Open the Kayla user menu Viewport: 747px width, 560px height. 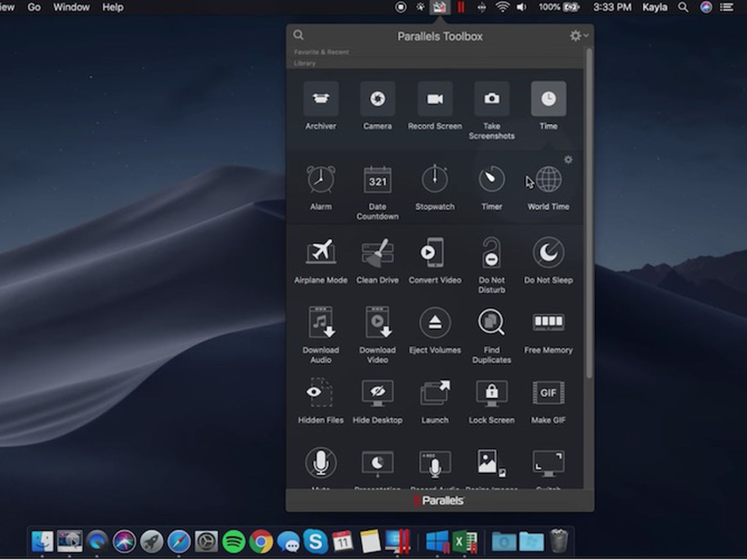coord(655,7)
